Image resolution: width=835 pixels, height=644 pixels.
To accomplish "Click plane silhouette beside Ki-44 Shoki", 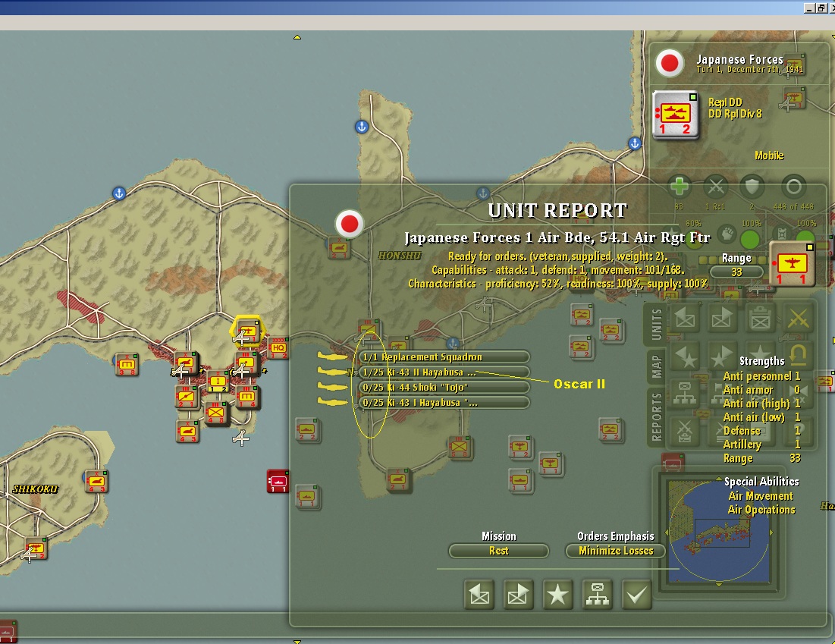I will click(x=334, y=387).
